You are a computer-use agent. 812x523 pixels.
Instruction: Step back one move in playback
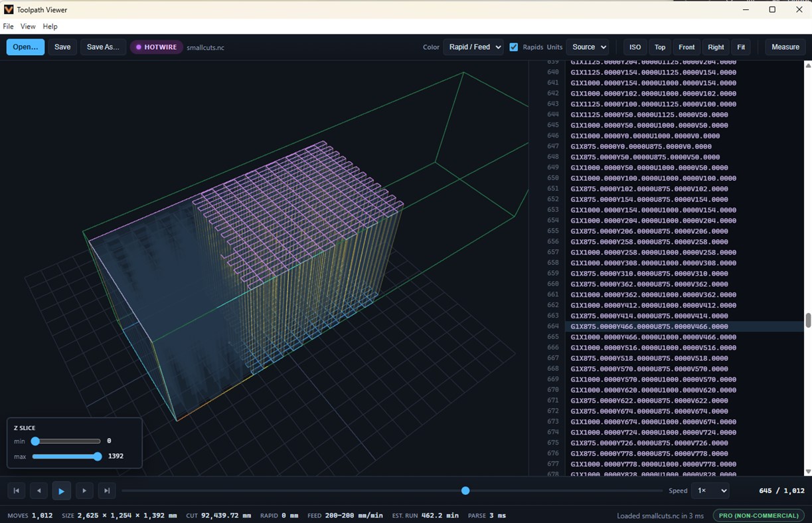click(39, 491)
